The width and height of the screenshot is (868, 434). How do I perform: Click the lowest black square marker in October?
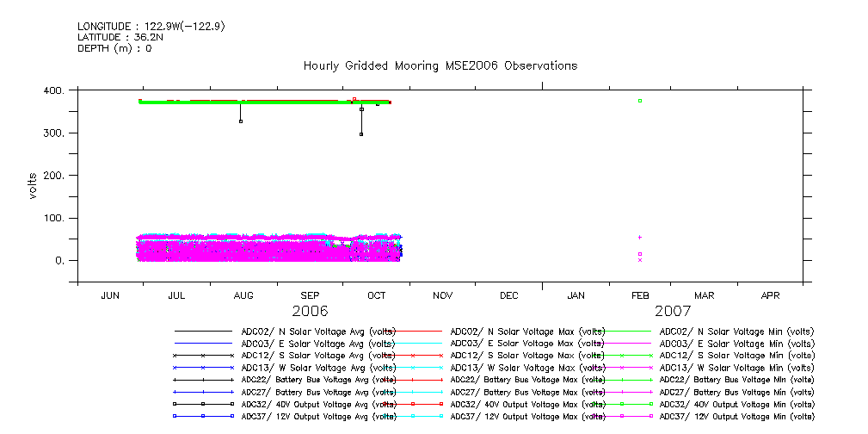pyautogui.click(x=361, y=134)
